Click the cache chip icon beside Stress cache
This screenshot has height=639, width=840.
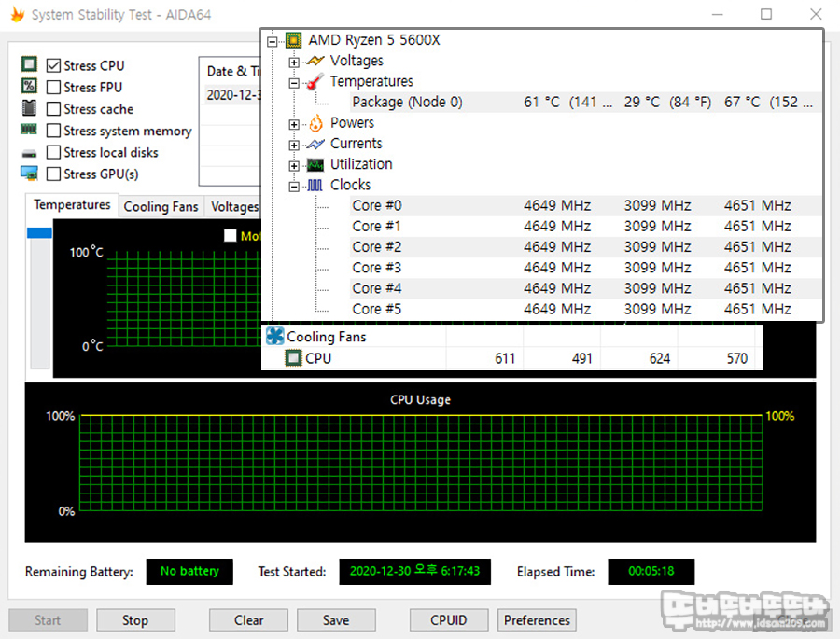[x=29, y=107]
